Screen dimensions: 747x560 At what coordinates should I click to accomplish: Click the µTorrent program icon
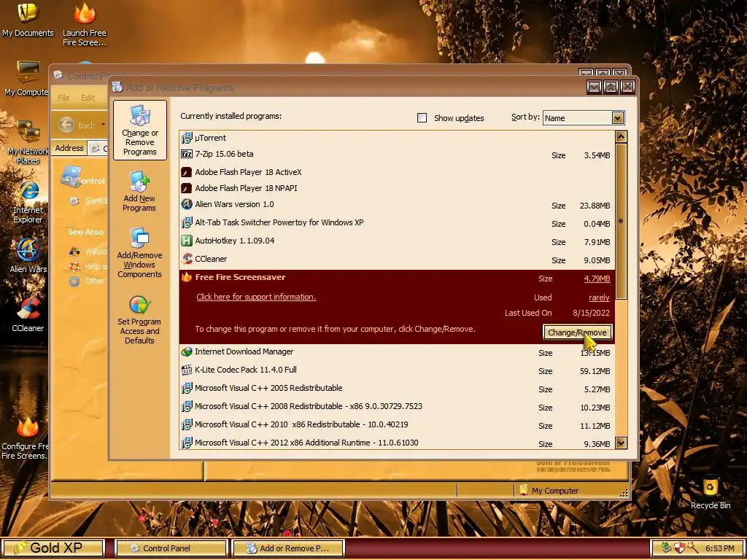(186, 138)
